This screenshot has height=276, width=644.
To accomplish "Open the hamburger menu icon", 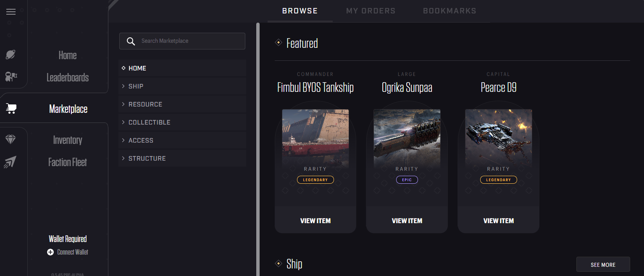I will tap(11, 12).
